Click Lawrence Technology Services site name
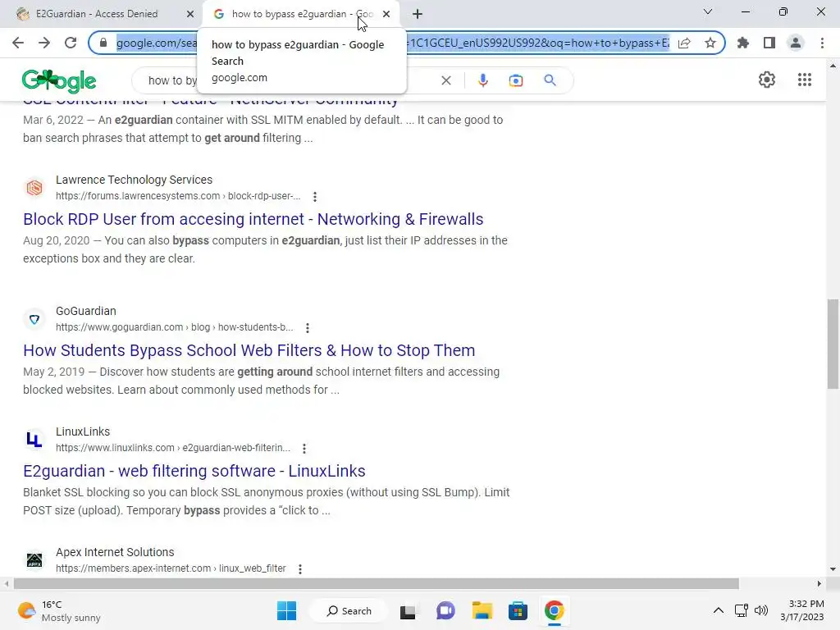 [x=134, y=180]
